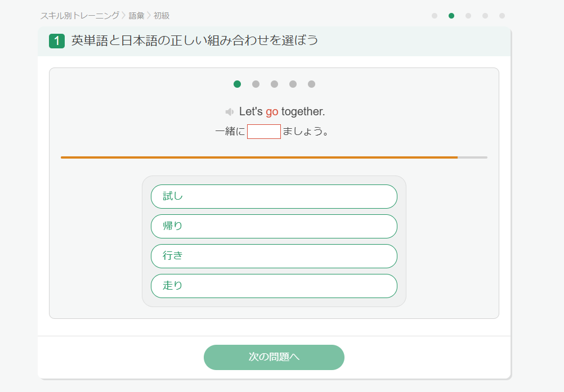Image resolution: width=564 pixels, height=392 pixels.
Task: Click the Japanese text ましょう。
Action: 306,132
